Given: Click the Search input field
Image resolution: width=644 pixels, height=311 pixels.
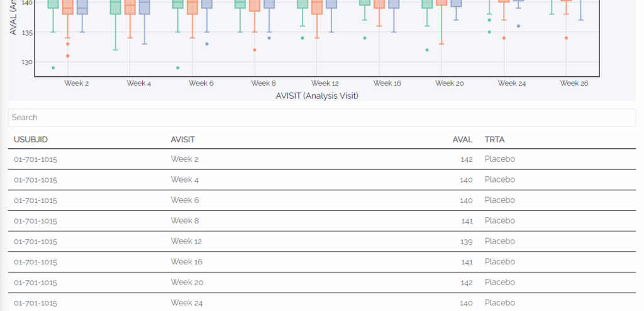Looking at the screenshot, I should pos(321,118).
